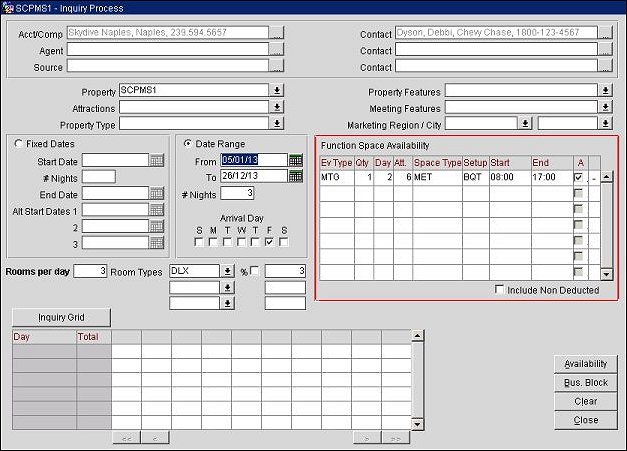Click ellipsis lookup button for Acct/Comp
This screenshot has width=627, height=451.
coord(276,34)
